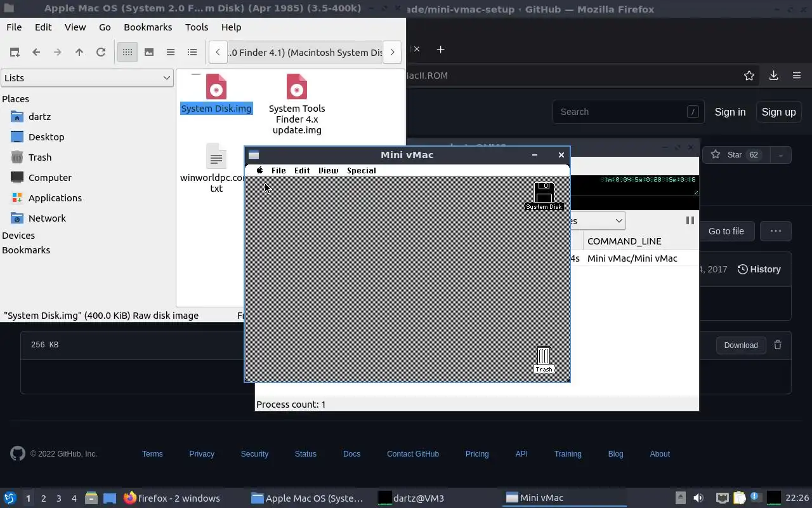Open View menu inside Mini vMac

click(x=328, y=170)
